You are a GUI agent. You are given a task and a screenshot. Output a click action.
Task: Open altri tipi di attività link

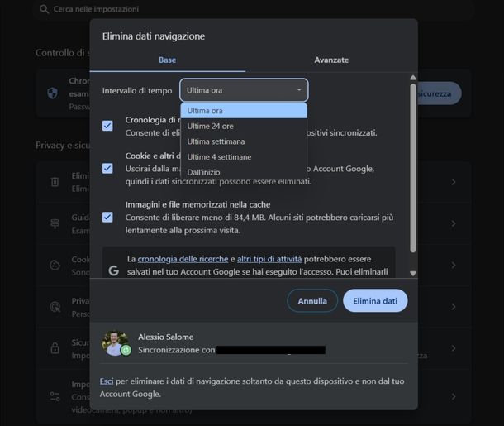tap(269, 259)
